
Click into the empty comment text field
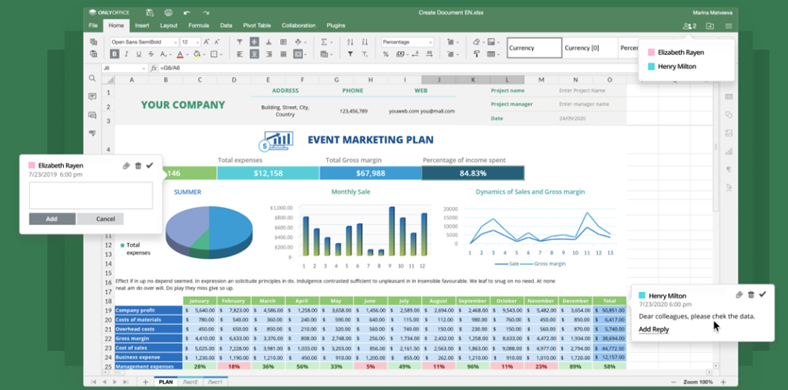(x=91, y=196)
